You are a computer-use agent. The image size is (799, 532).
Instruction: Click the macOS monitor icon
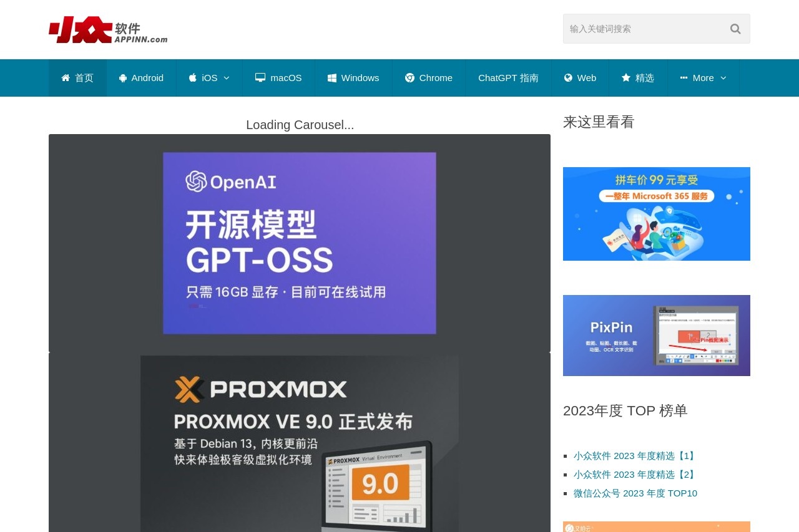tap(260, 78)
